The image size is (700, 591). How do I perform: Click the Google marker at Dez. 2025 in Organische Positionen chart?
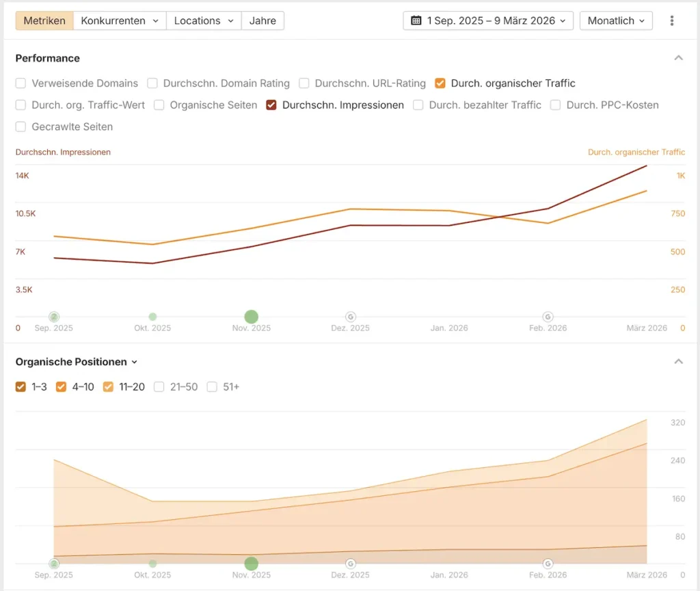click(x=351, y=564)
